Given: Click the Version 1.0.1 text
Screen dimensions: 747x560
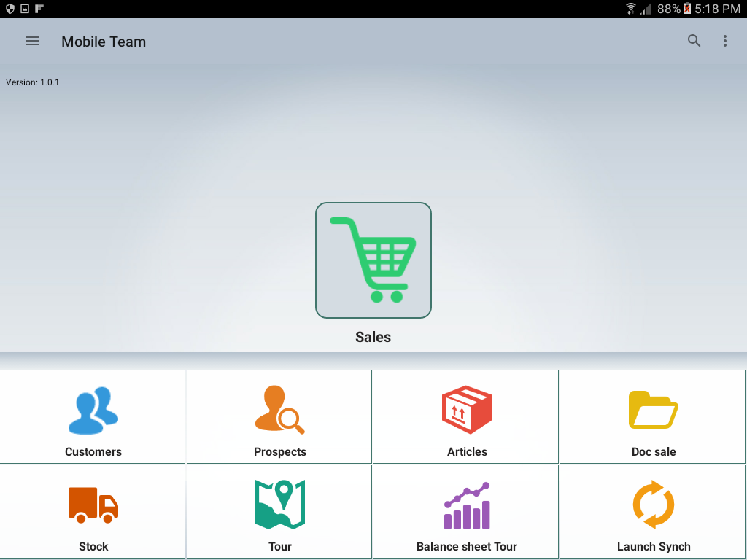Looking at the screenshot, I should [32, 82].
